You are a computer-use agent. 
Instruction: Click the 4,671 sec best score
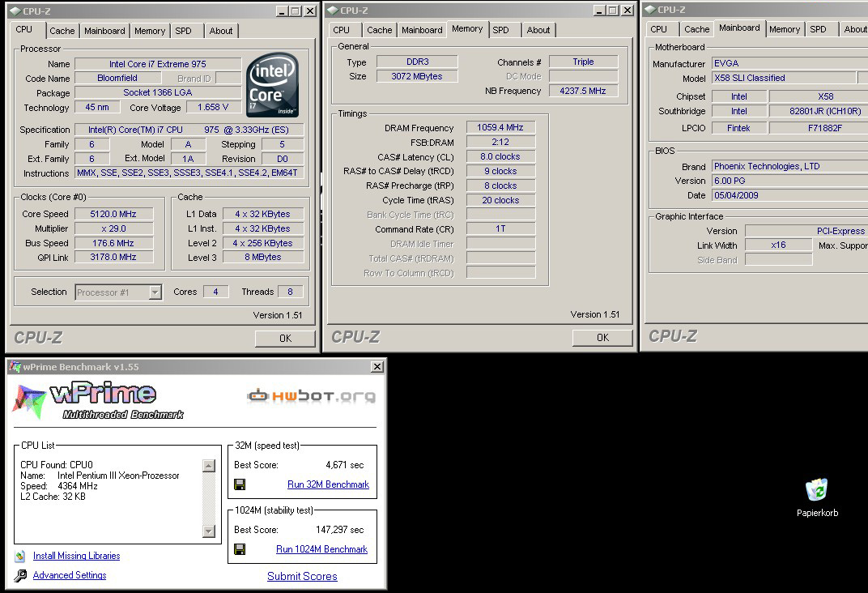pos(345,465)
